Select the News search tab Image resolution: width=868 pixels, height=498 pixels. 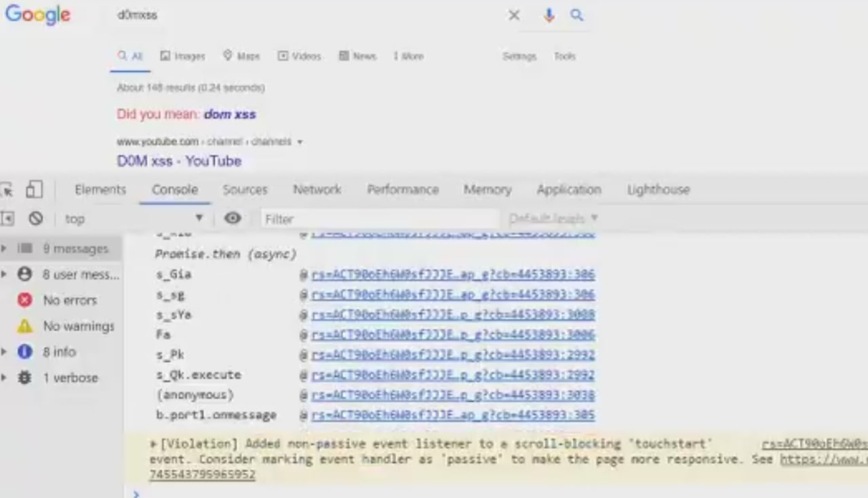point(357,56)
